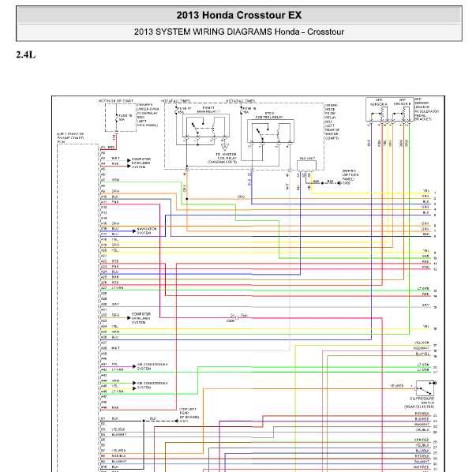Click the Air Conditioning arrow at A44
This screenshot has width=476, height=472.
click(134, 384)
